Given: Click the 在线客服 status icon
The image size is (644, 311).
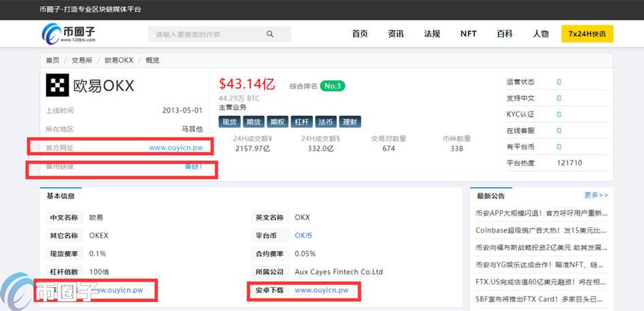Looking at the screenshot, I should (x=559, y=131).
